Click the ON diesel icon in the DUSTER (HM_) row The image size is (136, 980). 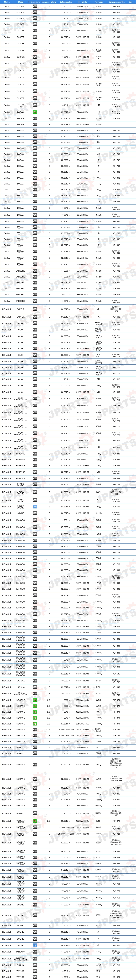pos(35,105)
